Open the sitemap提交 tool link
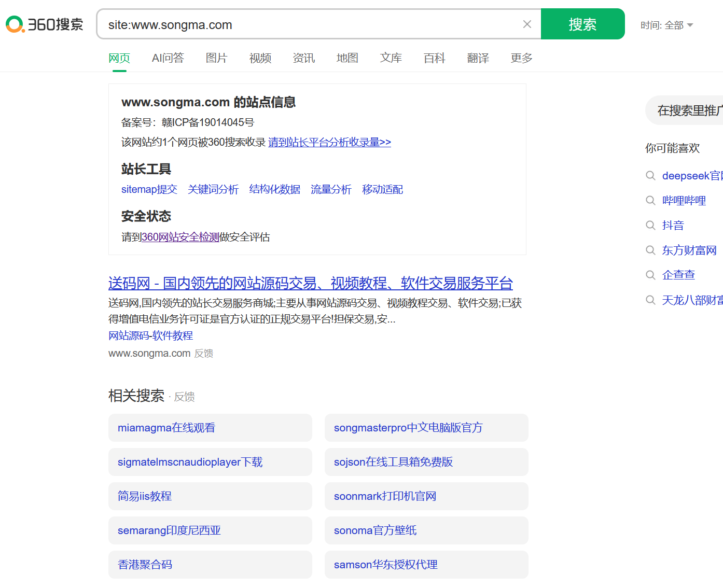The width and height of the screenshot is (723, 588). (x=149, y=189)
